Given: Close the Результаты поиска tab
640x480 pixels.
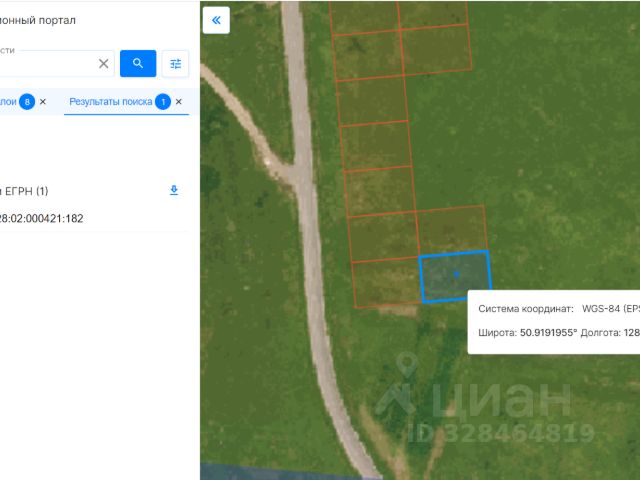Looking at the screenshot, I should [179, 102].
